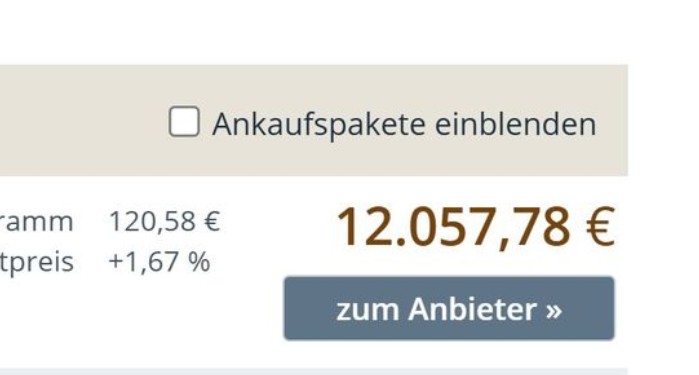Screen dimensions: 699x375
Task: Enable the Ankaufspakete einblenden checkbox
Action: pyautogui.click(x=184, y=121)
